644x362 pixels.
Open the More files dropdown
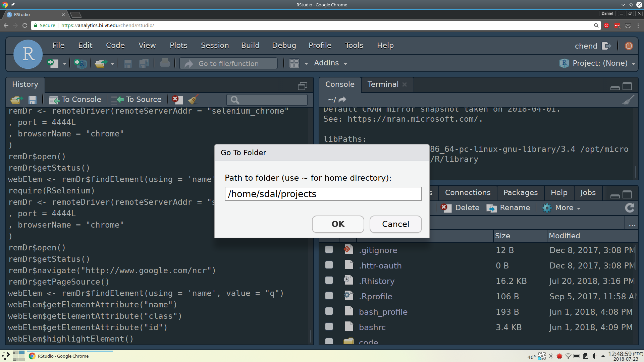561,208
